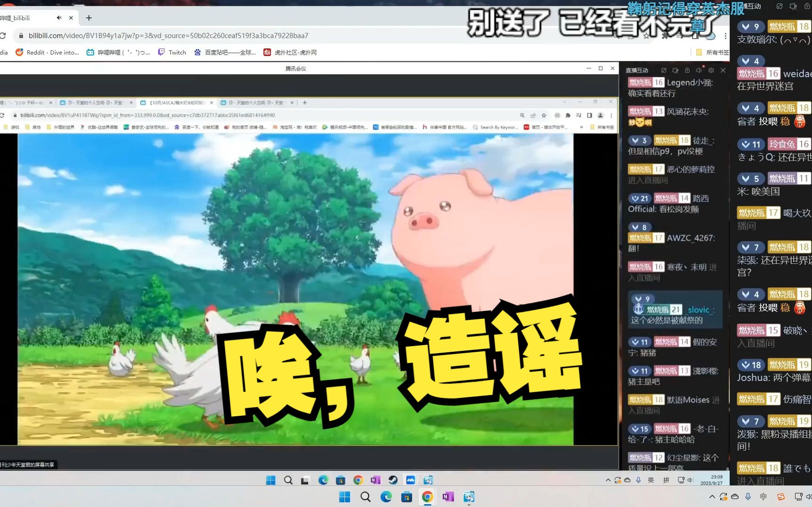Open Tencent Meeting icon on the shared-screen taskbar

pyautogui.click(x=411, y=480)
